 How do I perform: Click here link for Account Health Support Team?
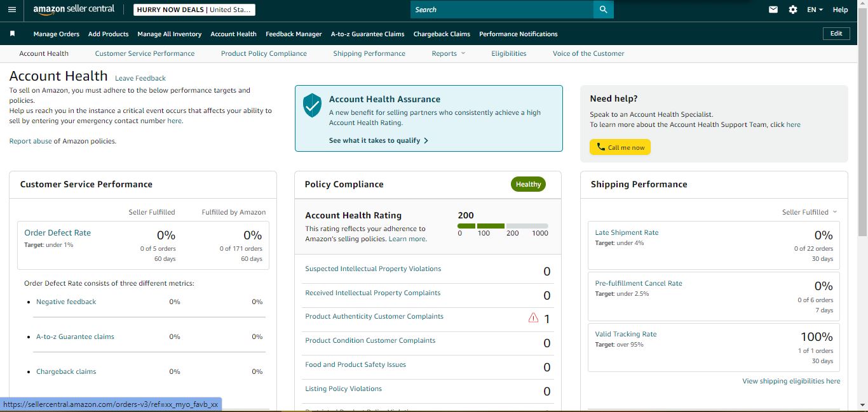pos(793,124)
